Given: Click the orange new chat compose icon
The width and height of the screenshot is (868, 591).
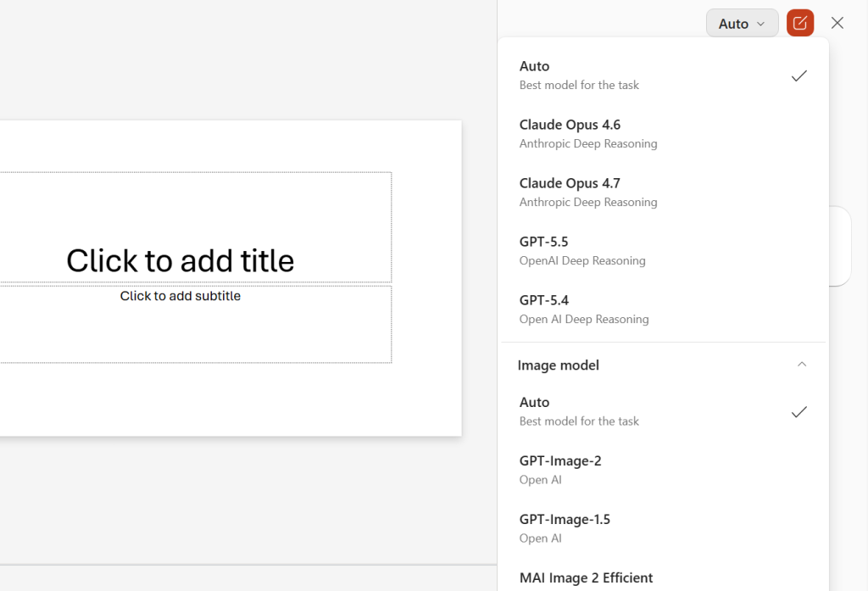Looking at the screenshot, I should pyautogui.click(x=800, y=23).
